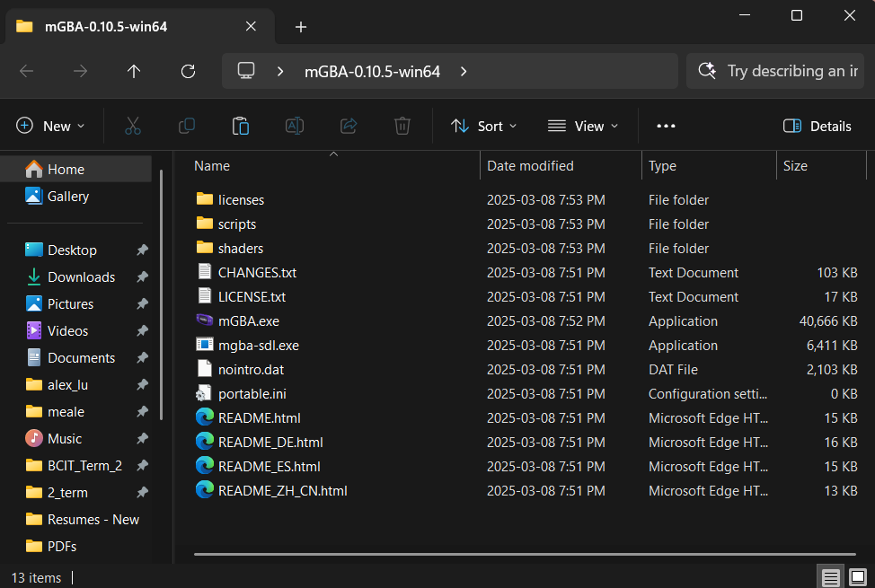Select the README_ZH_CN.html file name
The image size is (875, 588).
point(283,491)
